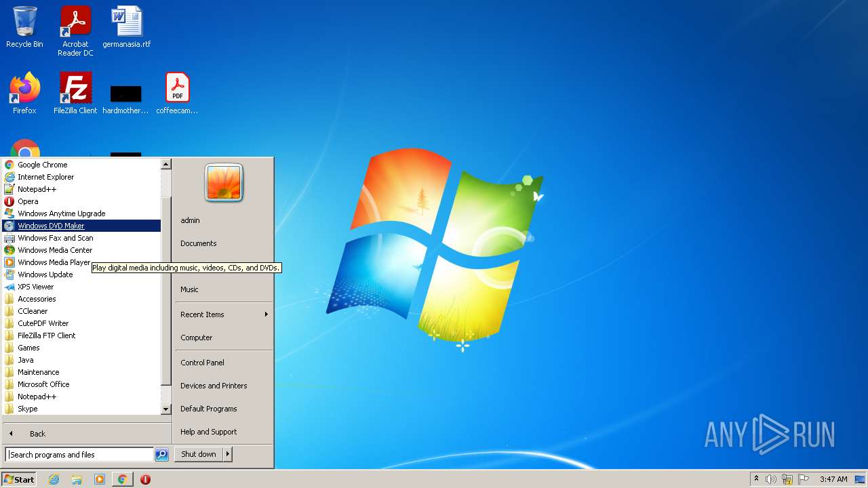
Task: Select the hardmother file icon on desktop
Action: click(126, 98)
